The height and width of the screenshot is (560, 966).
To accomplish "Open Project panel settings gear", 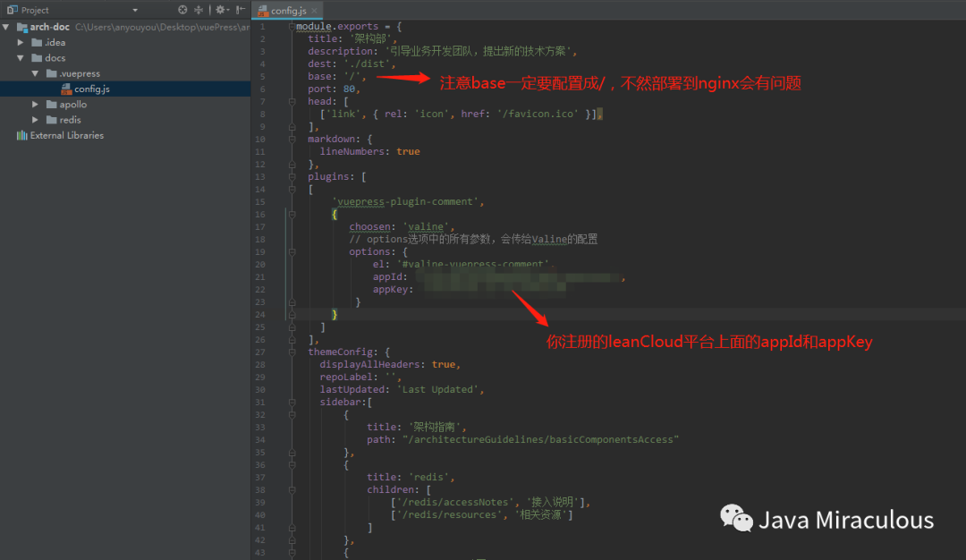I will point(220,10).
